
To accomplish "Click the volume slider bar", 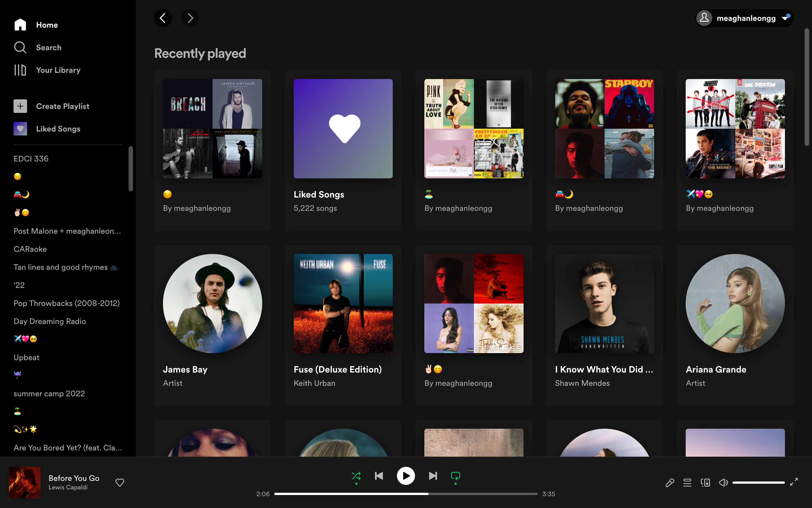I will coord(758,483).
